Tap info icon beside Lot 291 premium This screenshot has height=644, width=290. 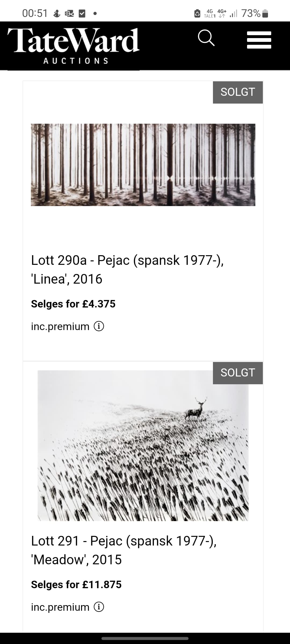point(99,607)
